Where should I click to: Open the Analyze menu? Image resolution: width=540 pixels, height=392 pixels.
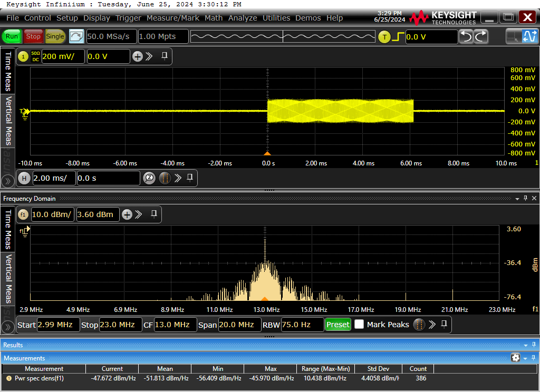click(x=243, y=18)
